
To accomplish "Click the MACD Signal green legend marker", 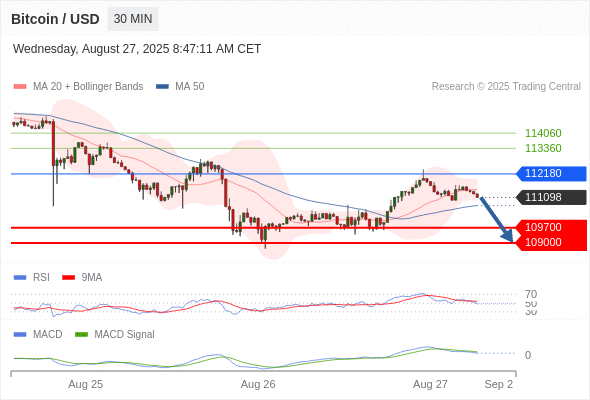I will point(81,335).
